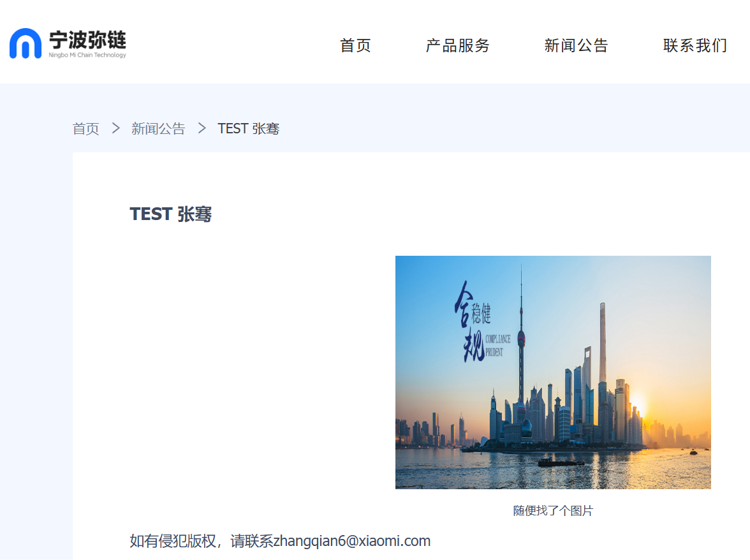Go to 新闻公告 via the breadcrumb
Viewport: 750px width, 560px height.
point(158,129)
